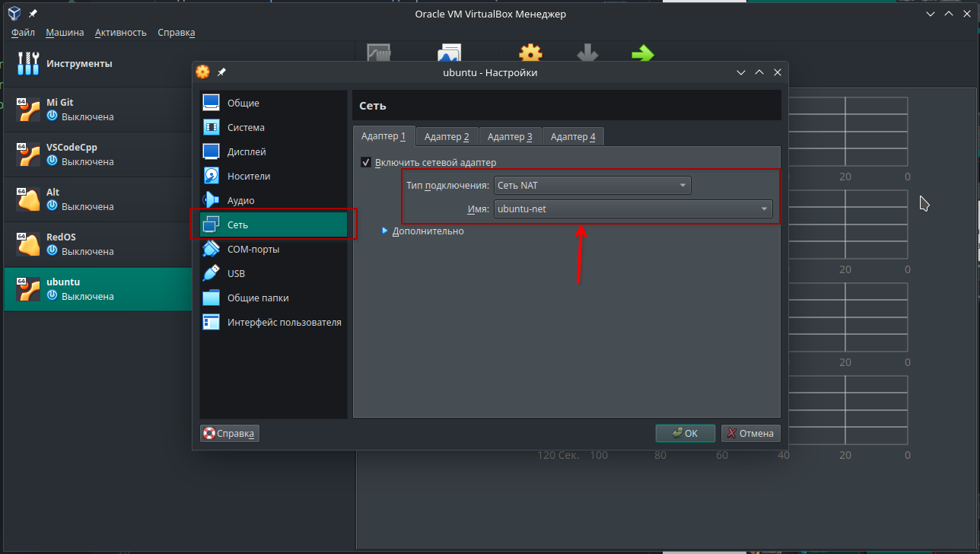Click the Инструменты tools icon

click(28, 64)
